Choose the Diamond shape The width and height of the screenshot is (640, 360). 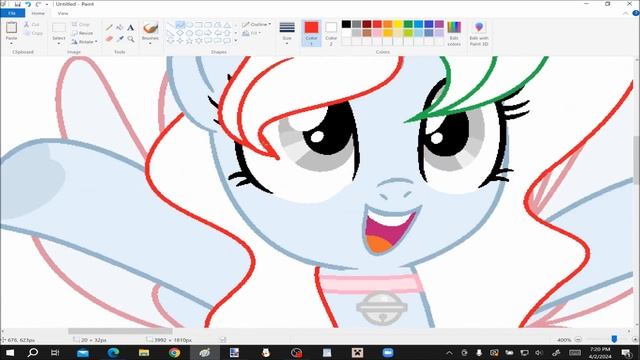coord(180,33)
